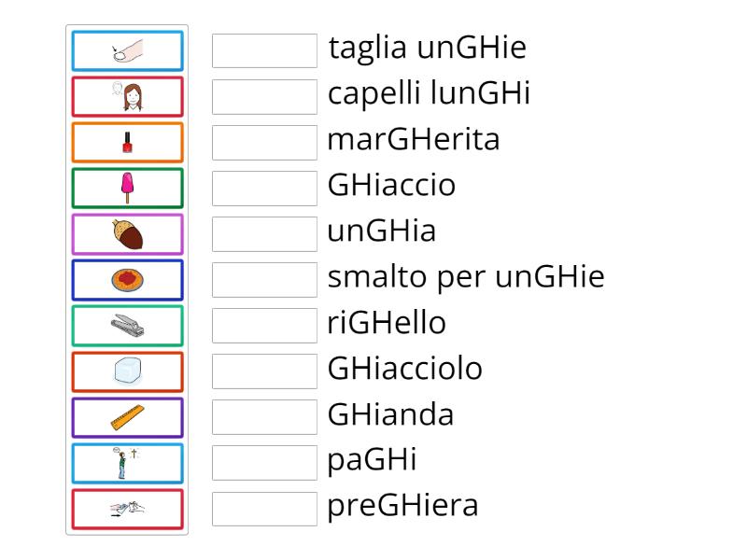The image size is (747, 560).
Task: Click blank box next to 'preGHiera'
Action: pyautogui.click(x=264, y=509)
